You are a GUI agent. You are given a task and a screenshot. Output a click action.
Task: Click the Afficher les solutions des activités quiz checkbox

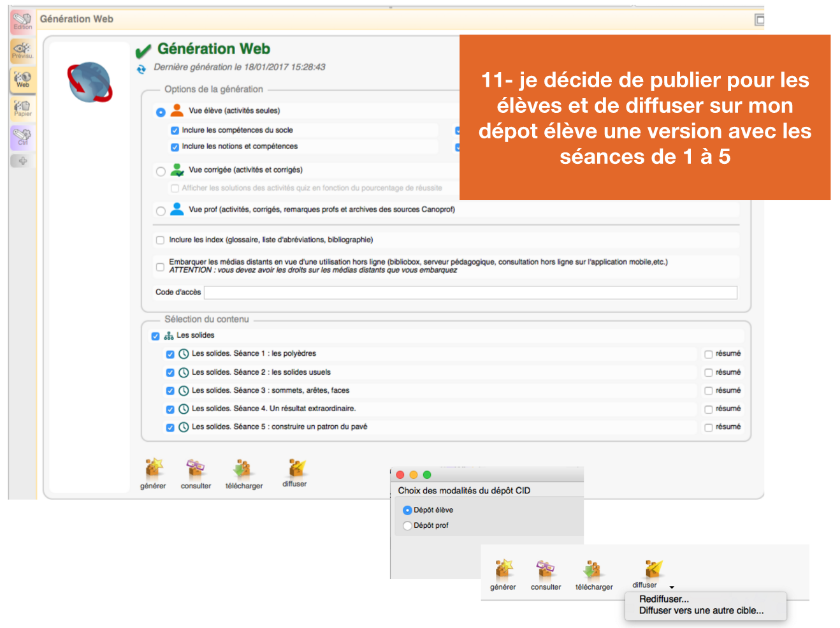tap(175, 189)
